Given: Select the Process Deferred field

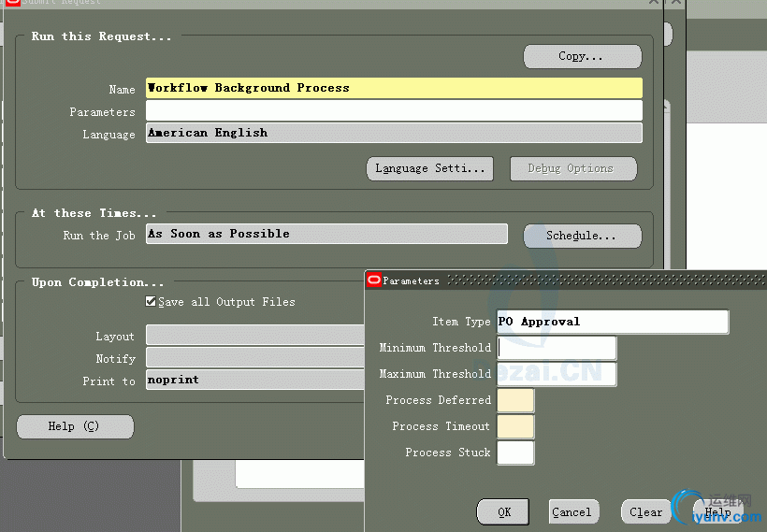Looking at the screenshot, I should [515, 400].
